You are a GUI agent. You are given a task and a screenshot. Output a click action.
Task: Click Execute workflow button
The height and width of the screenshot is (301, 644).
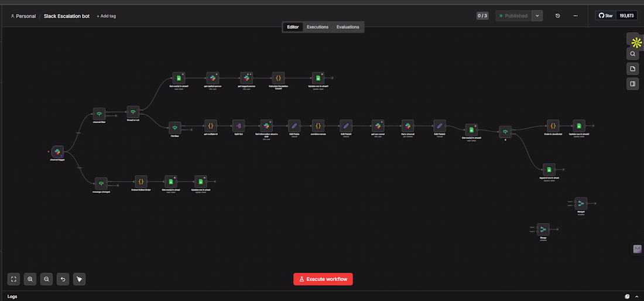(x=323, y=279)
